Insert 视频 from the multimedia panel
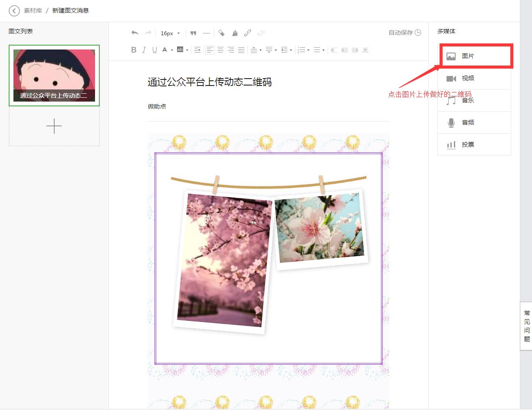 pyautogui.click(x=474, y=79)
